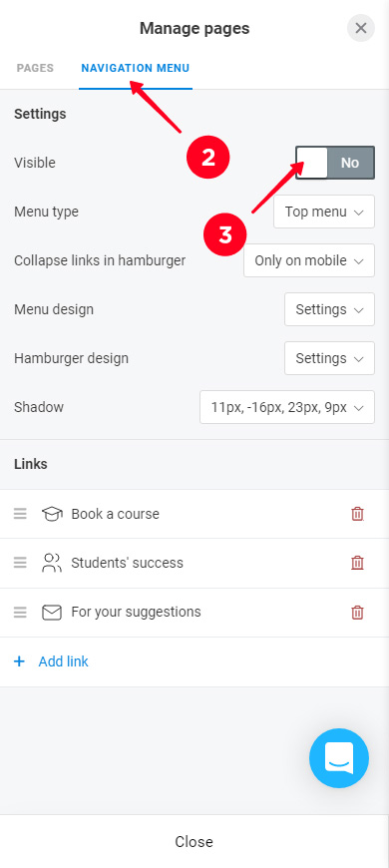The image size is (389, 868).
Task: Grab the drag handle for Book a course
Action: pos(20,514)
